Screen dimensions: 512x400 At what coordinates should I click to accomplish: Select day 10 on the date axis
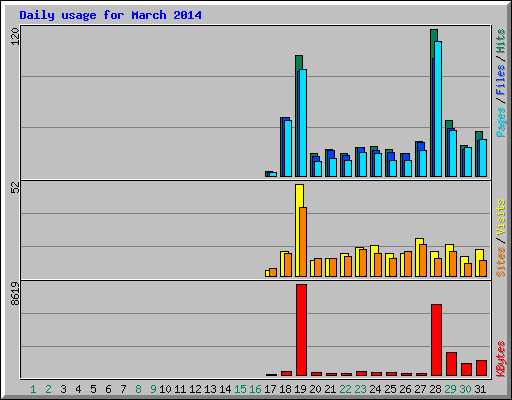165,389
